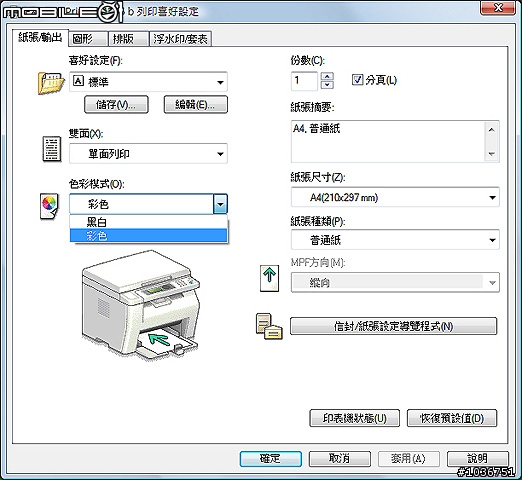Open the 紙張種類 普通紙 dropdown
Screen dimensions: 522x480
point(395,240)
